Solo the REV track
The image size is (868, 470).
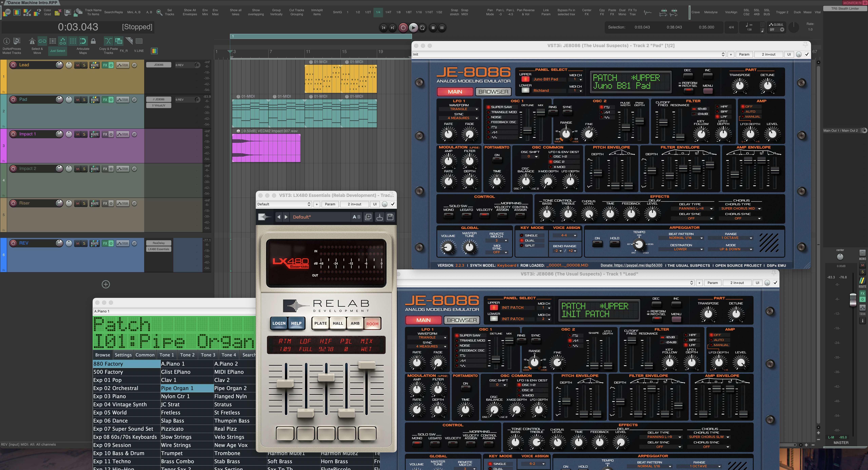[x=84, y=243]
